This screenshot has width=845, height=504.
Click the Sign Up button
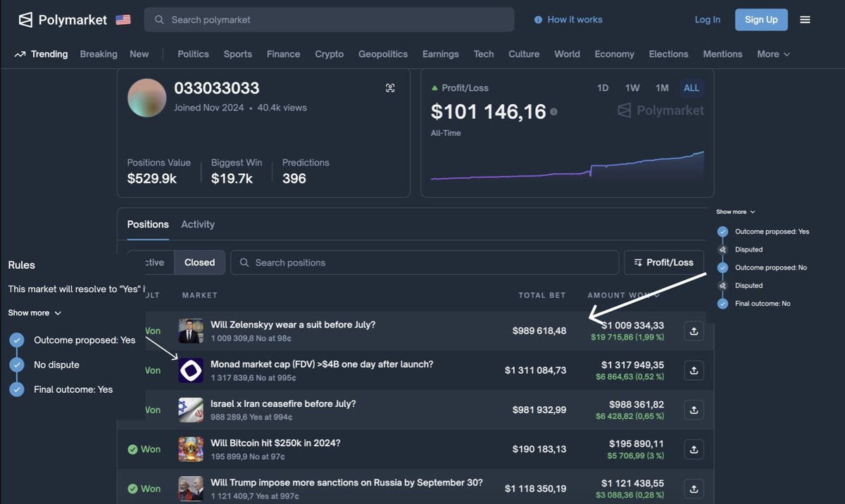[761, 20]
